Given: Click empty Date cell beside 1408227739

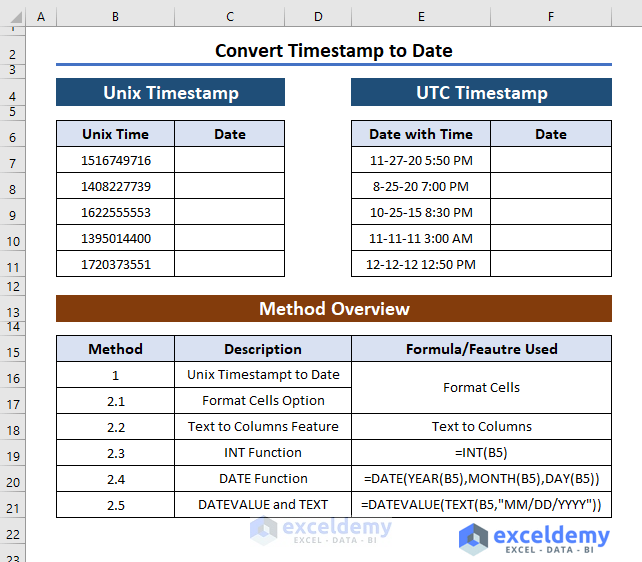Looking at the screenshot, I should (x=230, y=186).
